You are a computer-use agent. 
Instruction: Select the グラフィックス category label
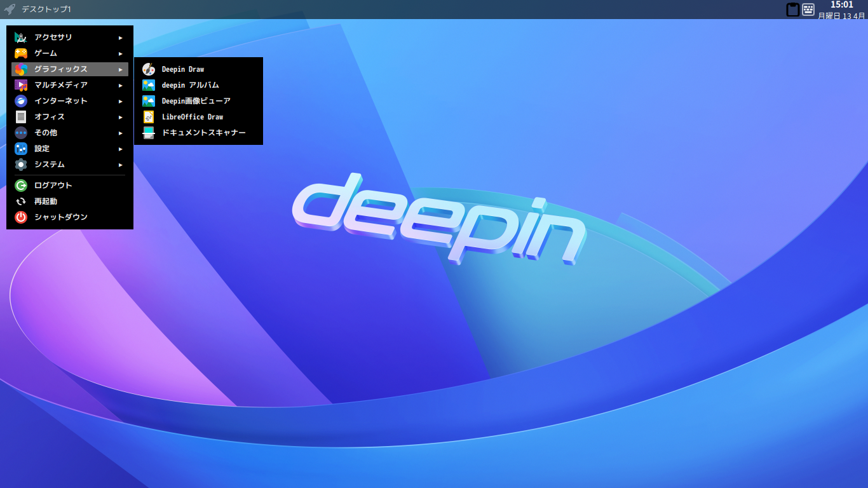pos(61,69)
